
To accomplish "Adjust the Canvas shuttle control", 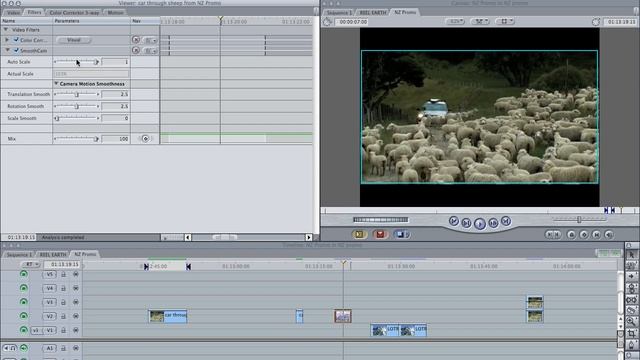I will 579,220.
